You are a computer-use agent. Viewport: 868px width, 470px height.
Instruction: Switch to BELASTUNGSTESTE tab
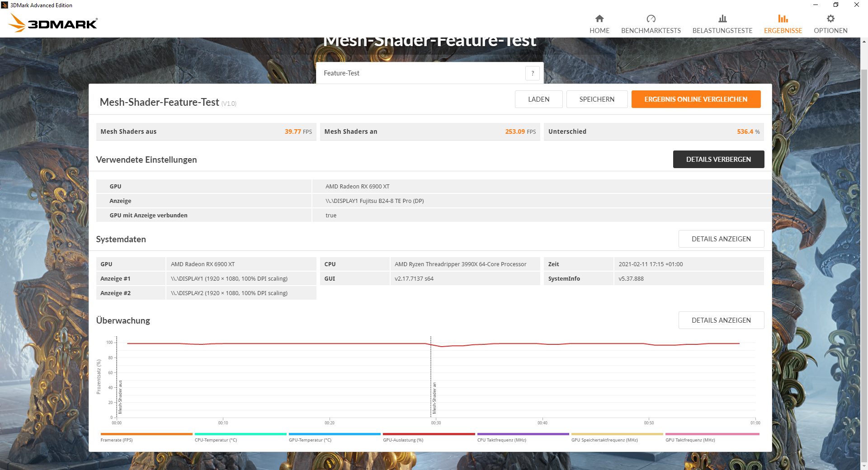[722, 24]
